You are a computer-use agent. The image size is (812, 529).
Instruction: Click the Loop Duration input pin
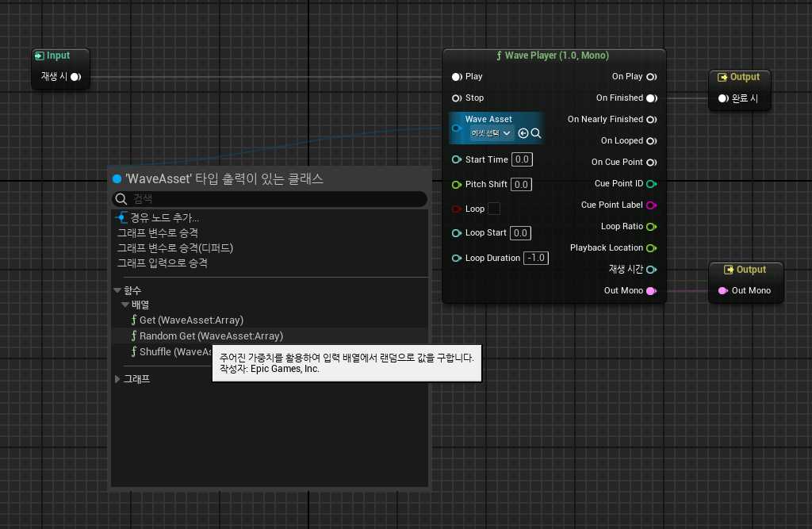[x=456, y=258]
